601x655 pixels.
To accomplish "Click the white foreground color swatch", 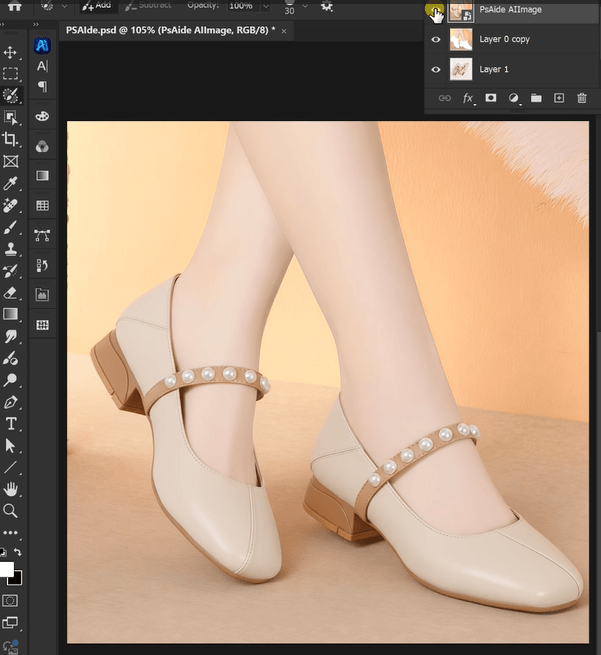I will click(x=6, y=570).
